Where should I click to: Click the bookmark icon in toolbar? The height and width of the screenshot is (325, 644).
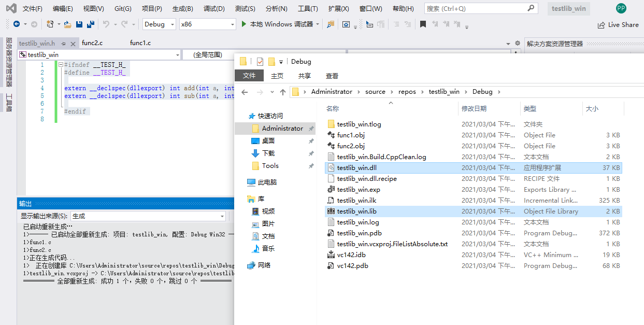(x=423, y=24)
